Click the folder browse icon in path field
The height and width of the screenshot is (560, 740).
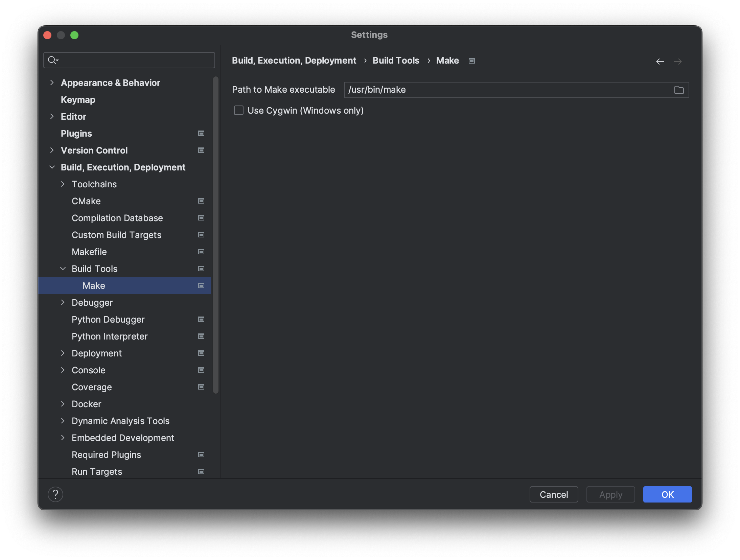(678, 90)
